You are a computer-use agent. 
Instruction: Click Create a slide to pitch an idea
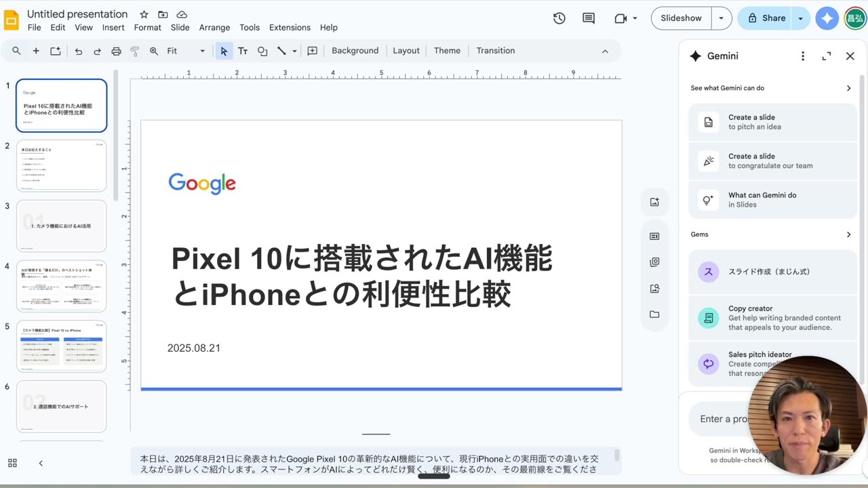coord(772,122)
